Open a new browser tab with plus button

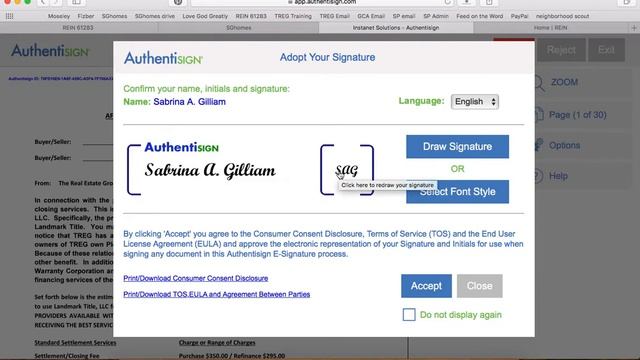point(634,28)
